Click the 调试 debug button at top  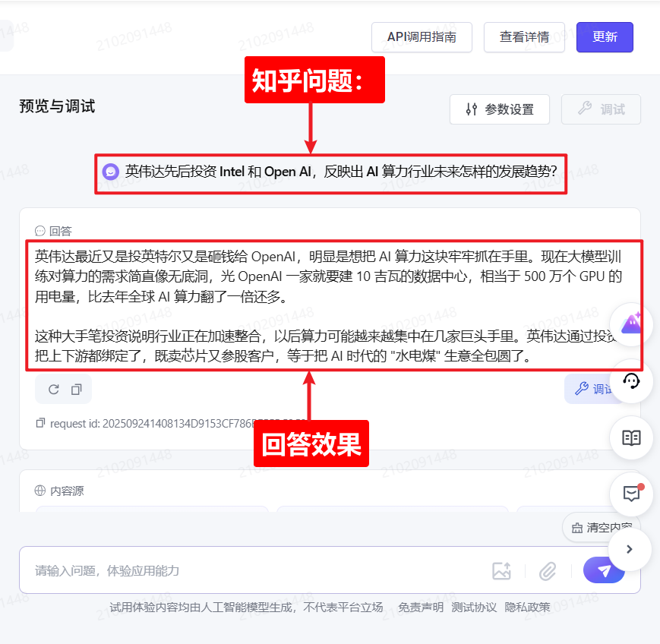coord(601,109)
